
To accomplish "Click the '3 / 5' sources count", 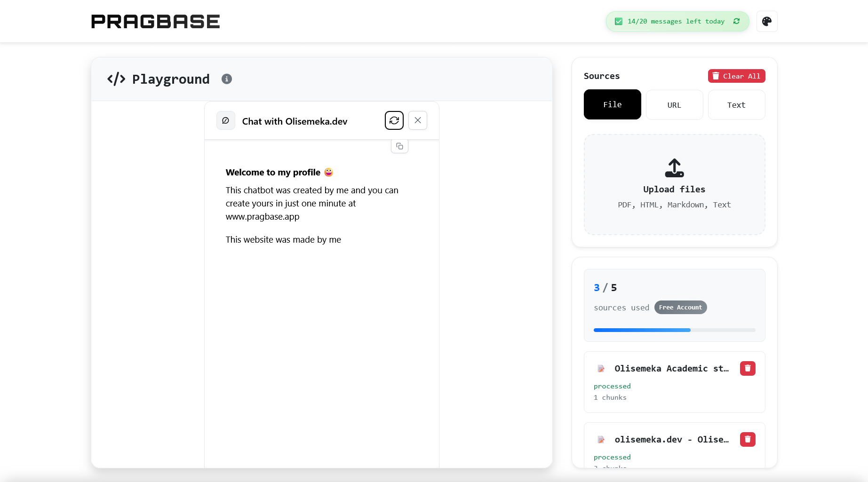I will coord(605,288).
